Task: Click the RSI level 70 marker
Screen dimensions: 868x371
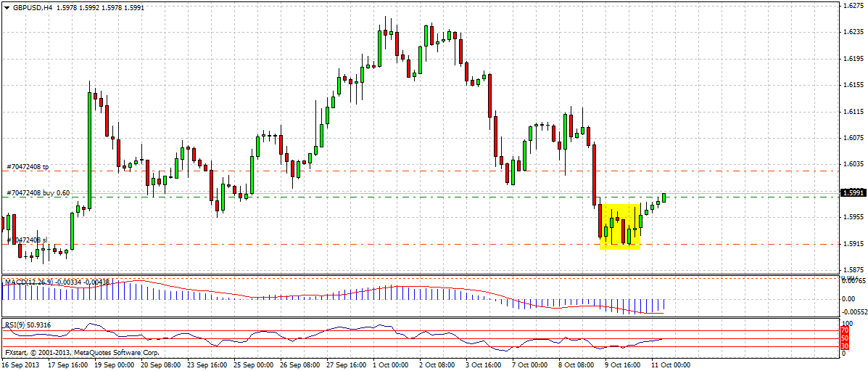Action: click(x=846, y=330)
